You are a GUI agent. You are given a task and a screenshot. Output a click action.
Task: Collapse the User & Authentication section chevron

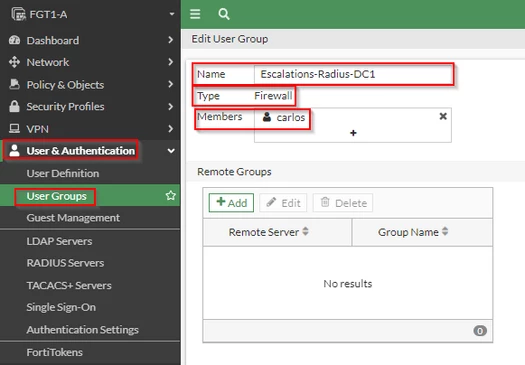pos(171,151)
